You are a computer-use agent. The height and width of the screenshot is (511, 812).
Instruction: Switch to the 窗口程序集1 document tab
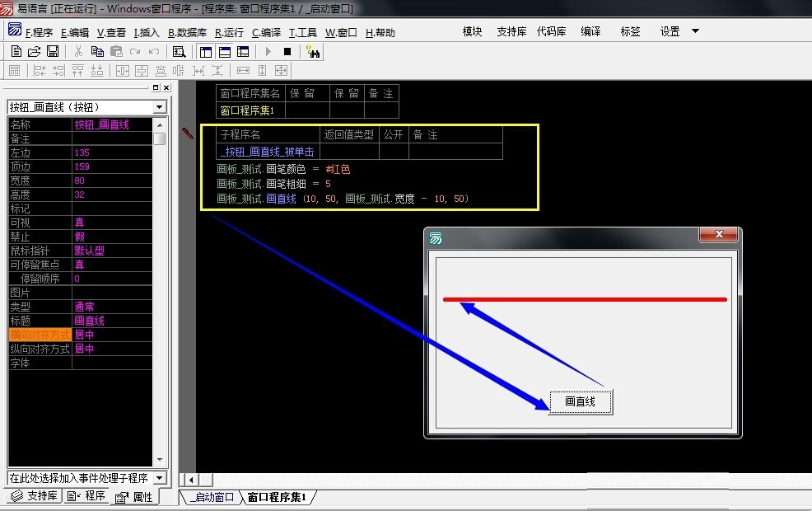277,498
